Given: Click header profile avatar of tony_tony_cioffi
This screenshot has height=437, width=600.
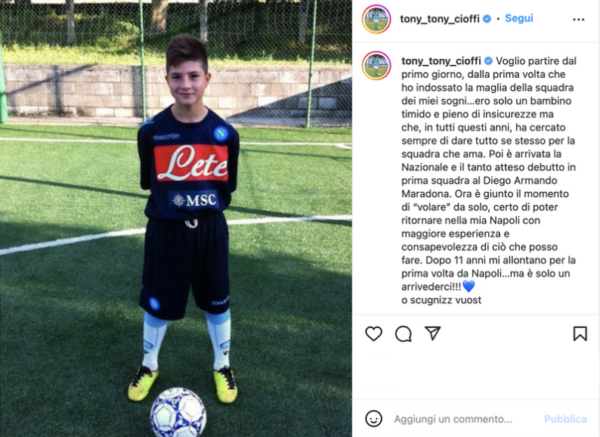Looking at the screenshot, I should point(376,19).
